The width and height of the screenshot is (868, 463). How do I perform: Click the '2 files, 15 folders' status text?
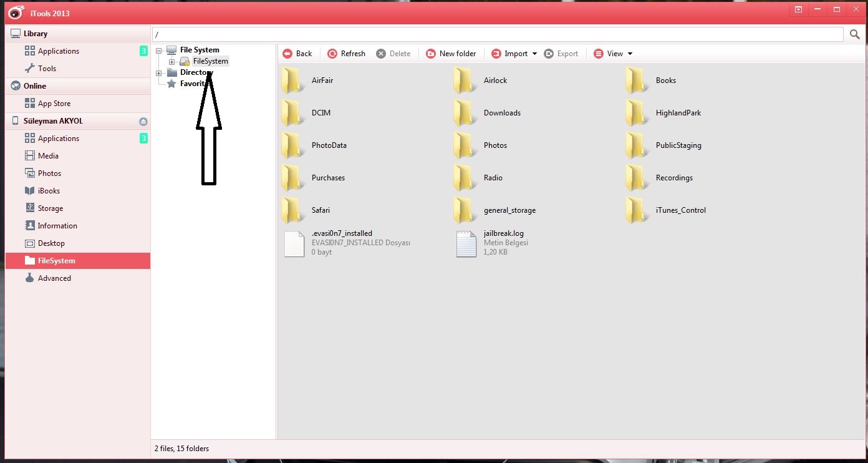[x=181, y=449]
